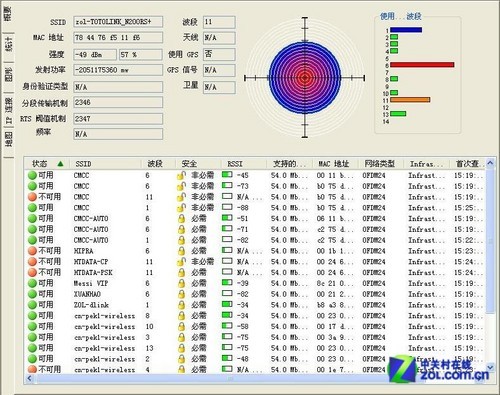
Task: Select the CMCC-AUTO row with RSSI -51
Action: (x=255, y=219)
